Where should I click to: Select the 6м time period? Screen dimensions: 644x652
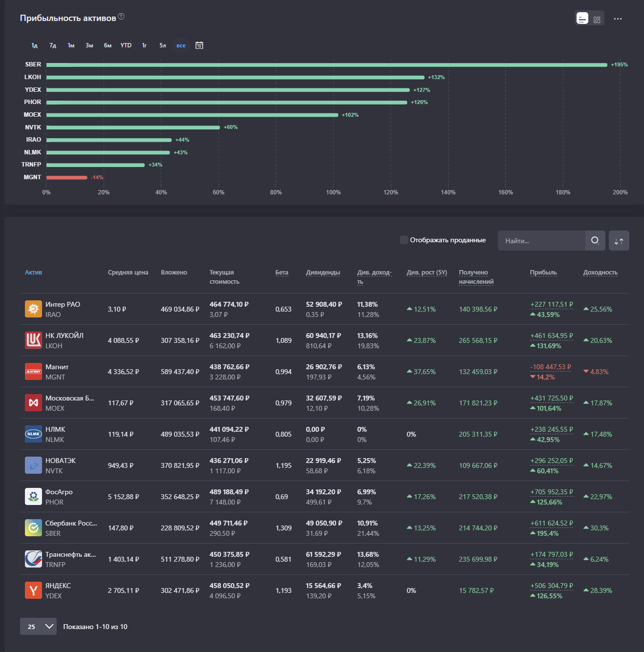pos(107,45)
